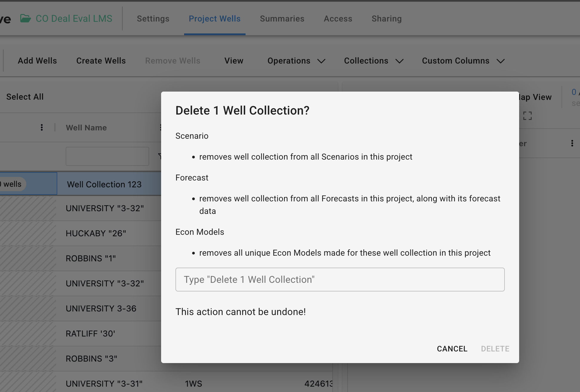Expand the Operations dropdown
The image size is (580, 392).
[x=296, y=61]
